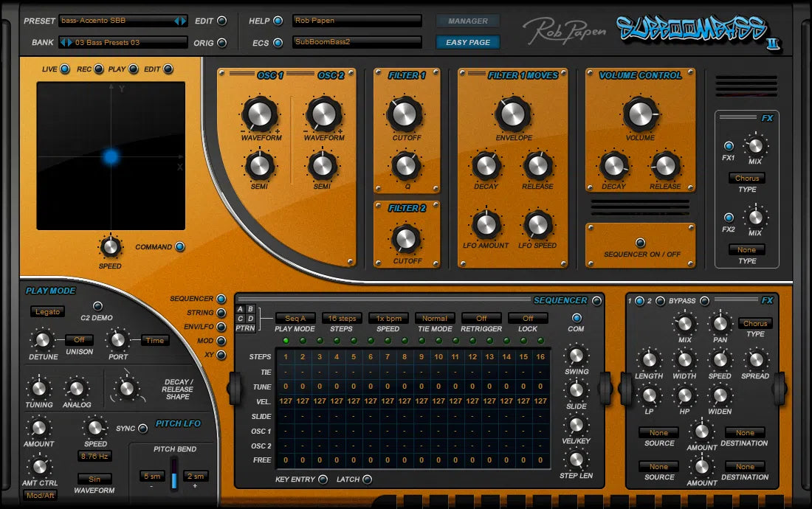This screenshot has height=509, width=812.
Task: Click inside the XY pad
Action: 111,155
